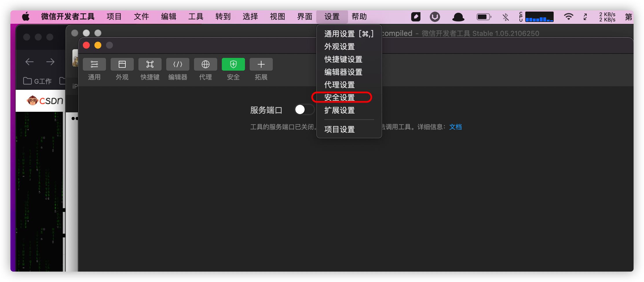
Task: Open the 设置 menu in menu bar
Action: tap(332, 17)
